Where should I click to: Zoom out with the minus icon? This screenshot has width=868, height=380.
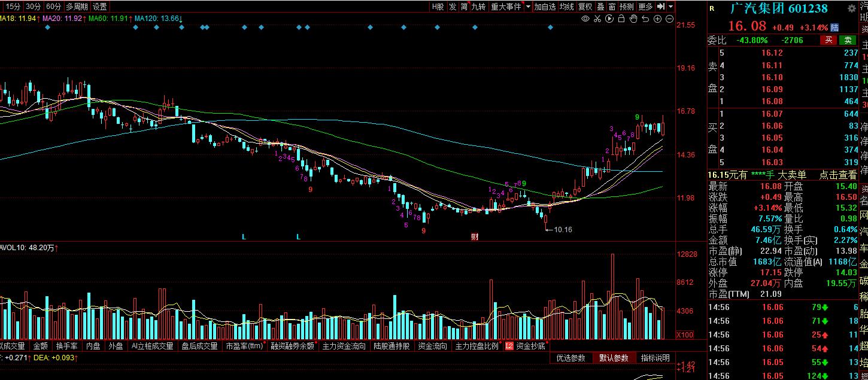(669, 19)
